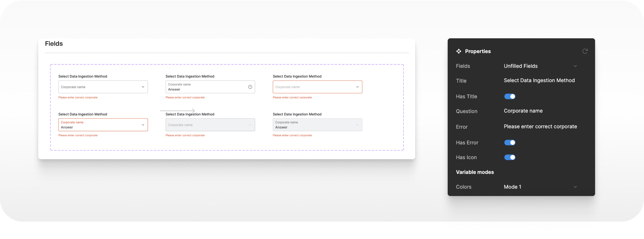The width and height of the screenshot is (644, 239).
Task: Edit the Error value text in Properties
Action: [x=540, y=127]
